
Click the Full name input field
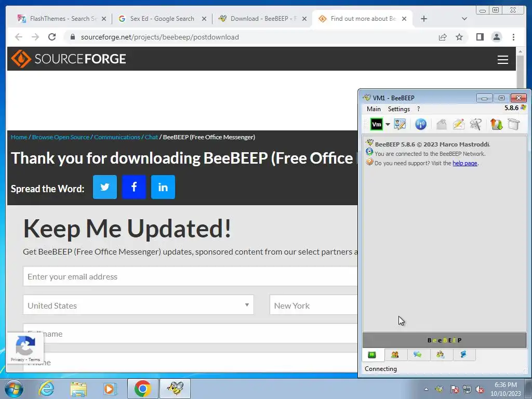[x=190, y=334]
